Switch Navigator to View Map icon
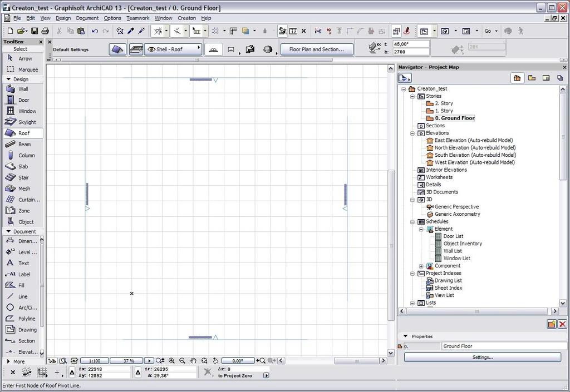570x392 pixels. (532, 78)
